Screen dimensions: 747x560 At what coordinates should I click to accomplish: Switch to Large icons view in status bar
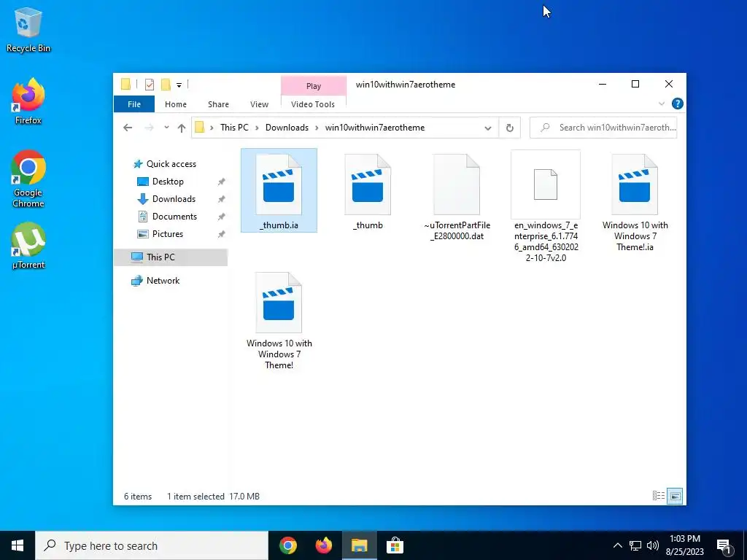(675, 496)
